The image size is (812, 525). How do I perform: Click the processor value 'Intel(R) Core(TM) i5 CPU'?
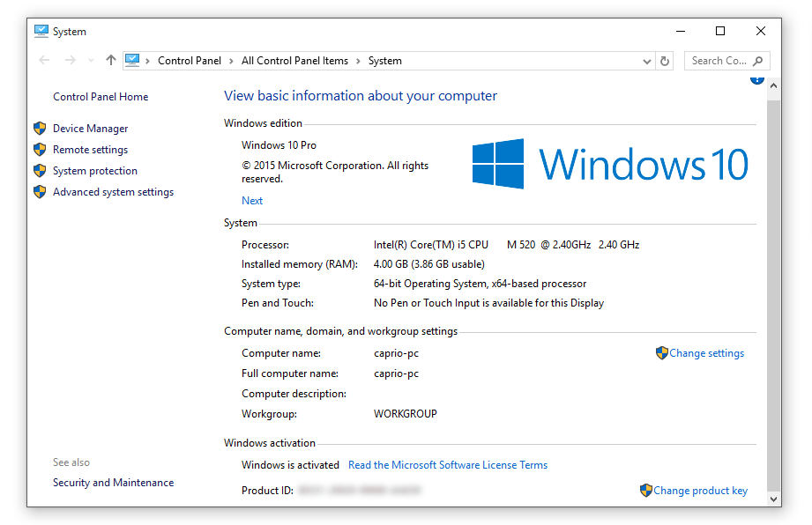(x=431, y=245)
